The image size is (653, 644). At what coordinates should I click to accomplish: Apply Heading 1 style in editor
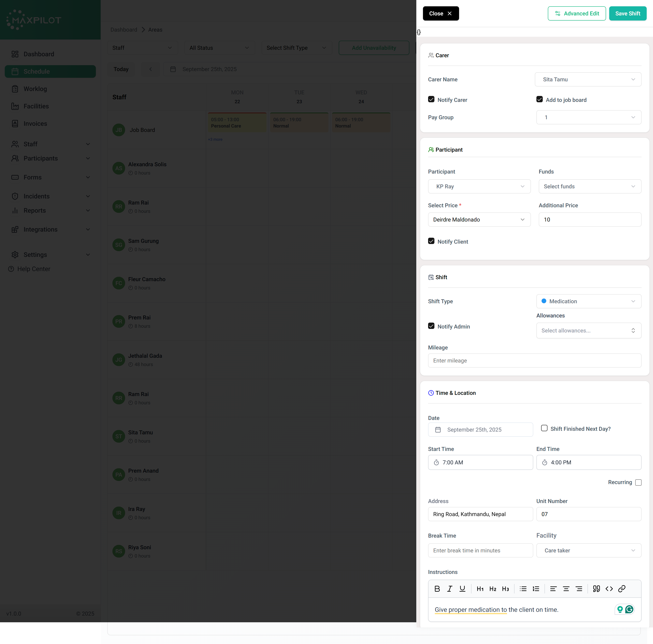pyautogui.click(x=480, y=589)
